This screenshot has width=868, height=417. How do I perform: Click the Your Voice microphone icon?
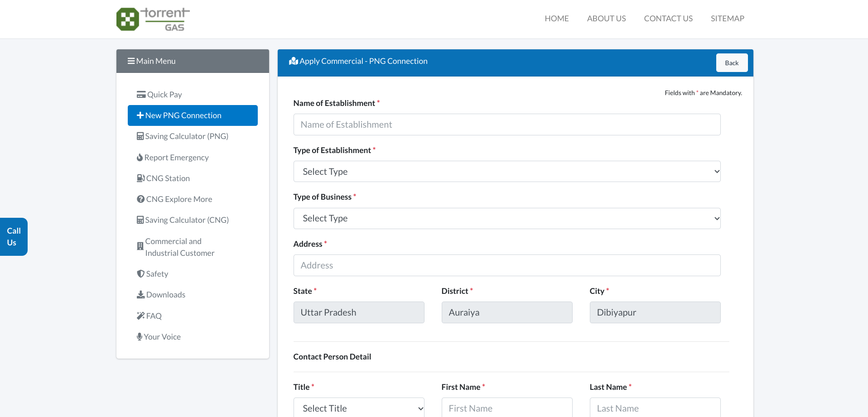tap(140, 337)
